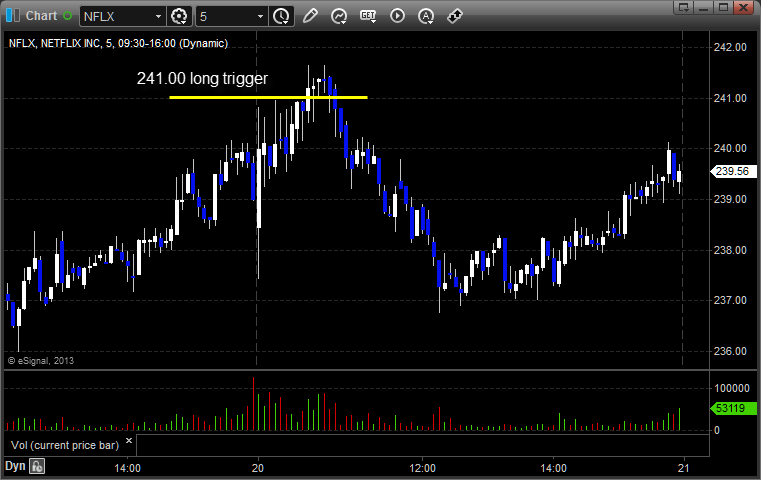Click the NFLX symbol input field
The image size is (761, 480).
116,17
